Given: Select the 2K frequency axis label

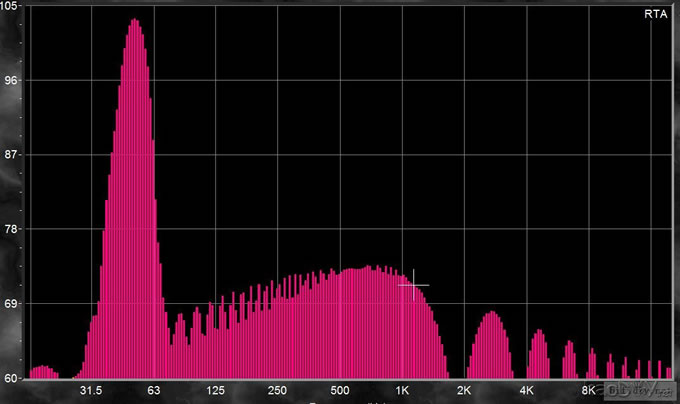Looking at the screenshot, I should click(465, 390).
